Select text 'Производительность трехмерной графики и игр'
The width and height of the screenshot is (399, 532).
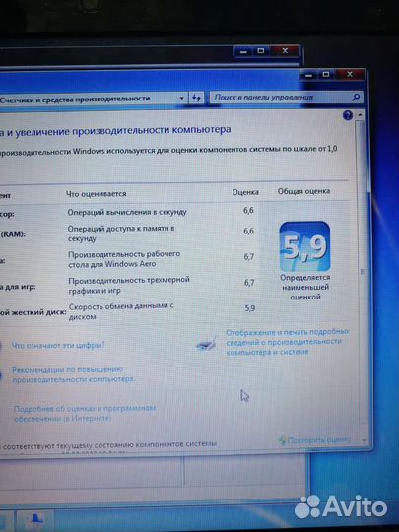129,285
